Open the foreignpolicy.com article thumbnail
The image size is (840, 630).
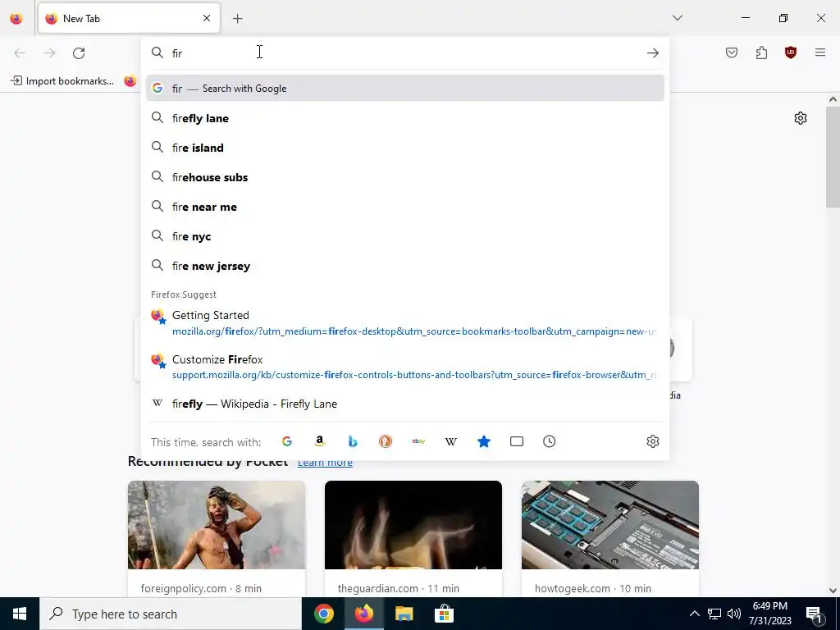click(217, 525)
